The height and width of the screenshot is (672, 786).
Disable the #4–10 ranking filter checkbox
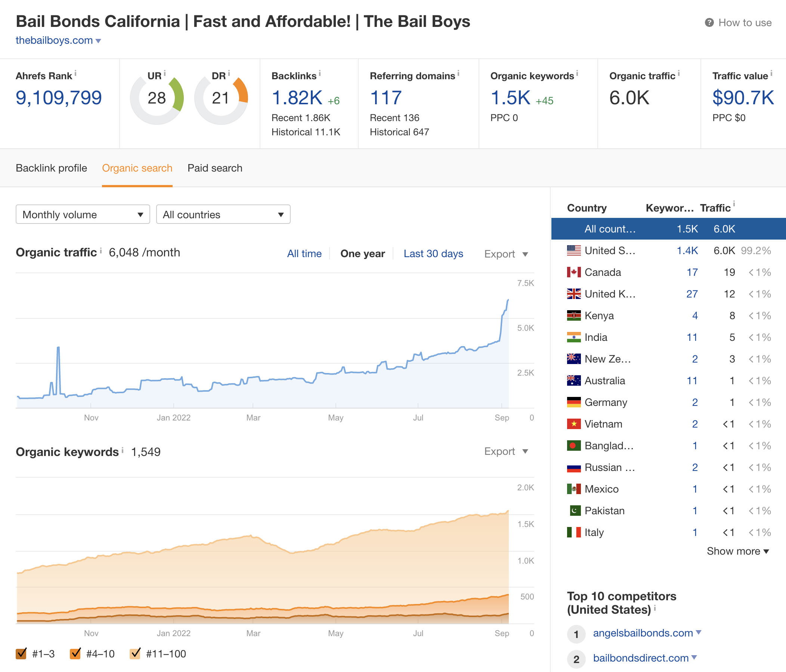click(x=75, y=653)
